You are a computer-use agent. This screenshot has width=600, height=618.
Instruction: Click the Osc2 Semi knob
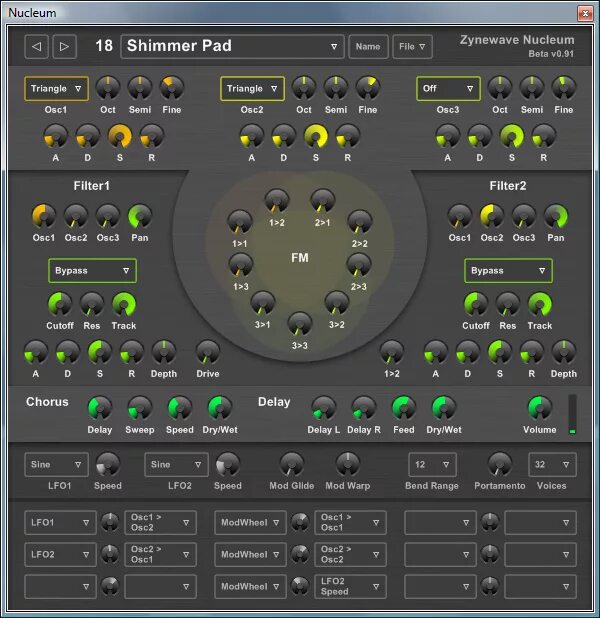coord(336,87)
